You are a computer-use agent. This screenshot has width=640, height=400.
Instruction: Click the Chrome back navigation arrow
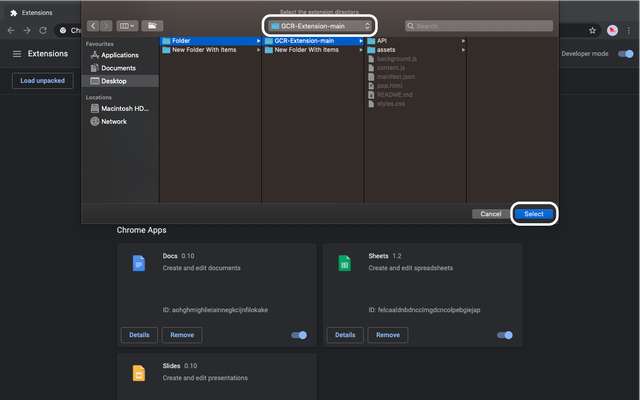pyautogui.click(x=11, y=30)
